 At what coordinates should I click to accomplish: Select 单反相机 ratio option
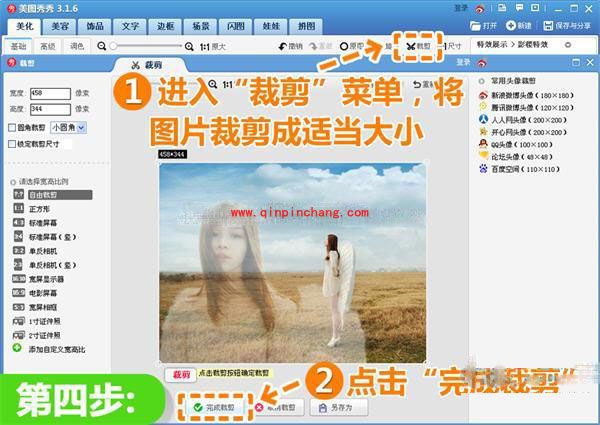click(x=35, y=251)
